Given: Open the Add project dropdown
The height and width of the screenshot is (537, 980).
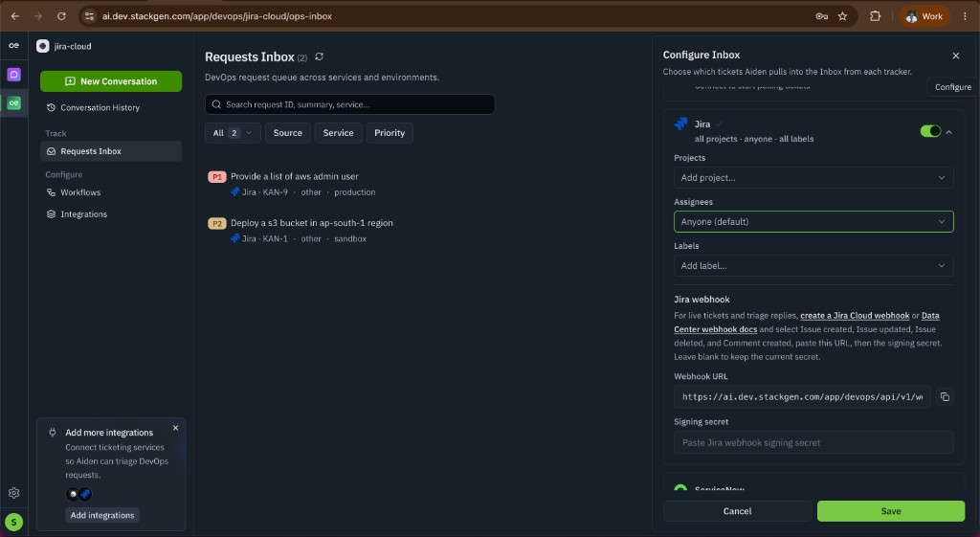Looking at the screenshot, I should (x=813, y=177).
